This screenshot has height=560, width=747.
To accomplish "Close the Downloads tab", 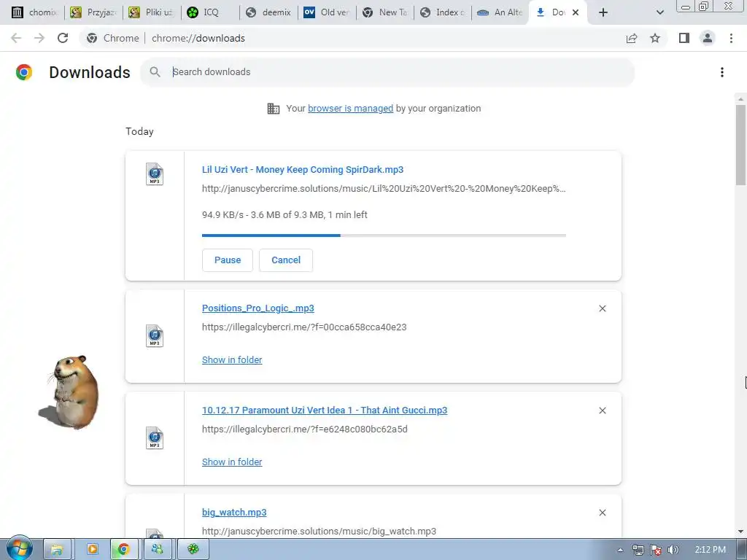I will point(576,12).
